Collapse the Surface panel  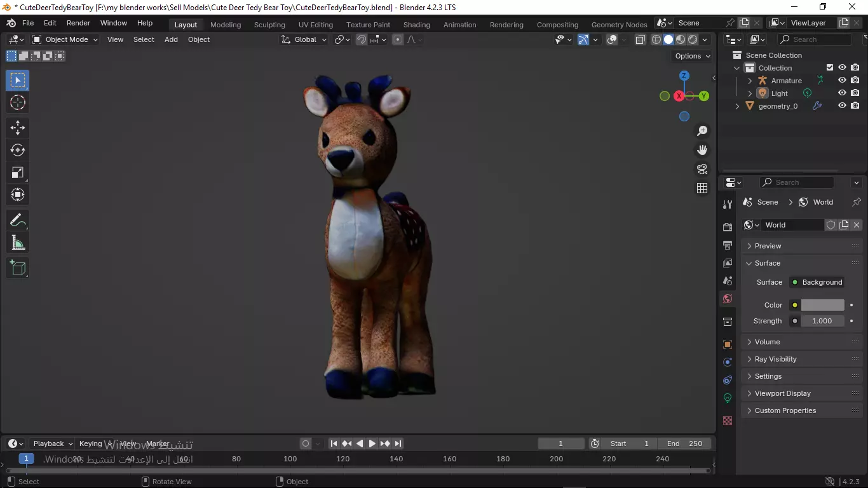(801, 263)
